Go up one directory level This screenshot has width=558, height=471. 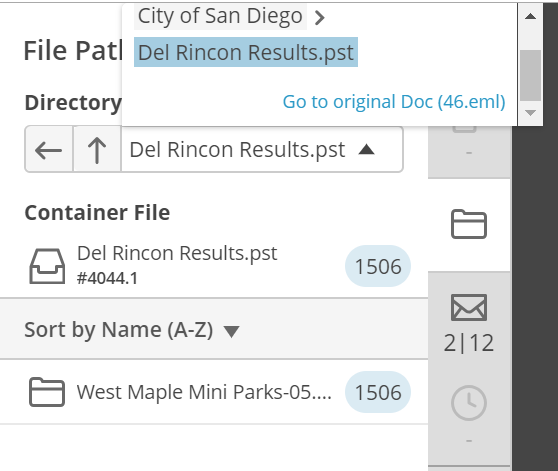(x=97, y=149)
